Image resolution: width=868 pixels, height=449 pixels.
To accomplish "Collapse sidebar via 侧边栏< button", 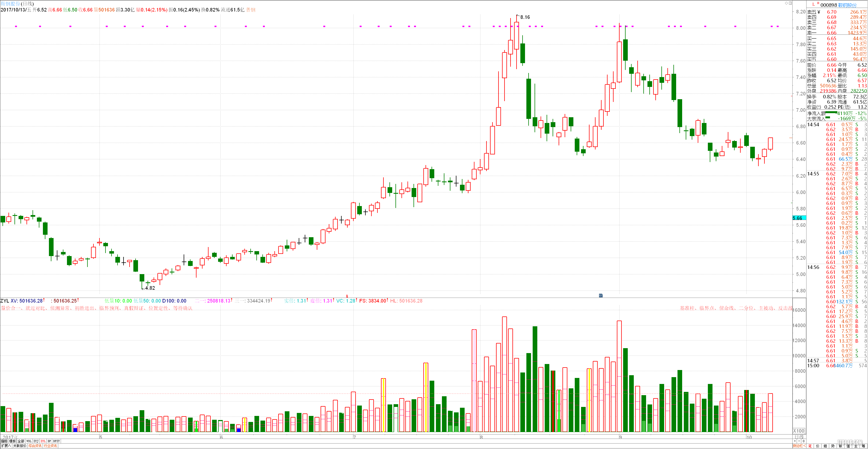I will pos(800,446).
